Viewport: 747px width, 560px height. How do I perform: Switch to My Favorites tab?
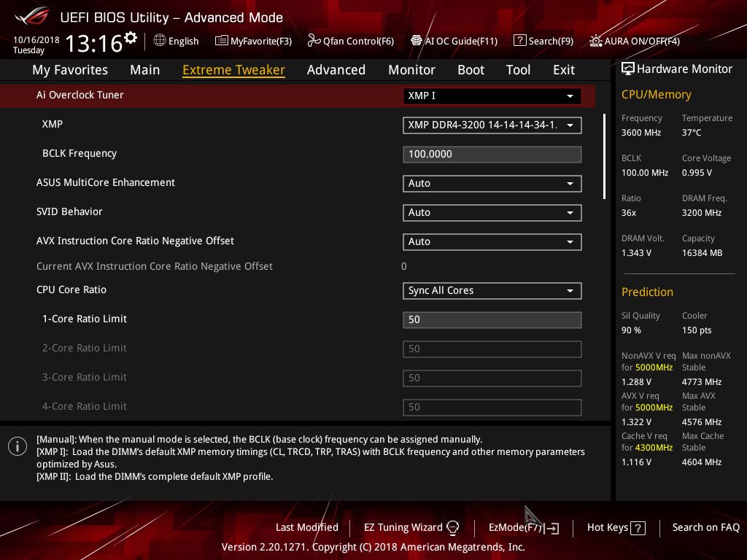tap(70, 70)
